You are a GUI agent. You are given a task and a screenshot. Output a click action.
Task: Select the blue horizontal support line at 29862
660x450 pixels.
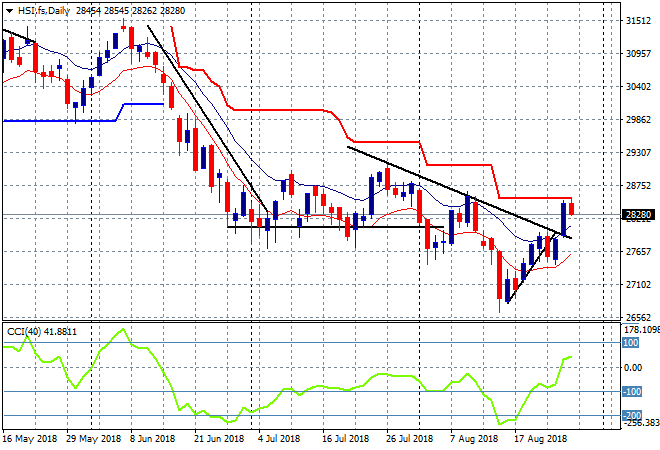tap(59, 121)
